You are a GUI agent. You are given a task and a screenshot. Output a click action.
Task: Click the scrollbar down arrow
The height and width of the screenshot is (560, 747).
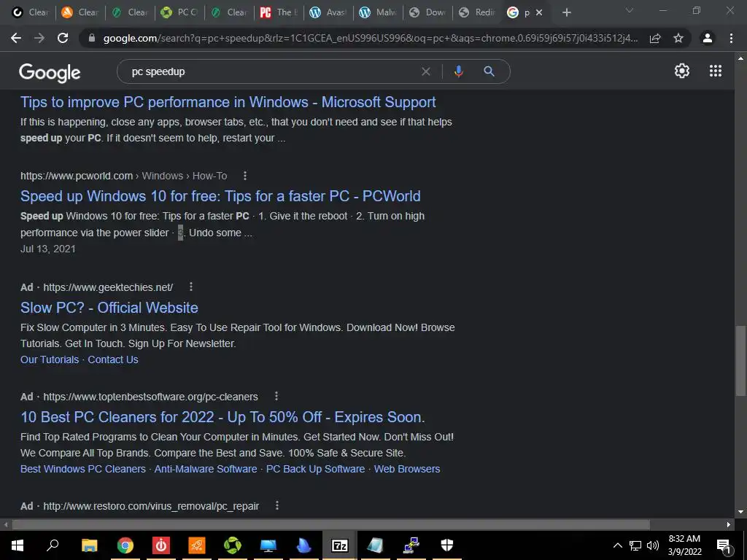click(x=740, y=512)
